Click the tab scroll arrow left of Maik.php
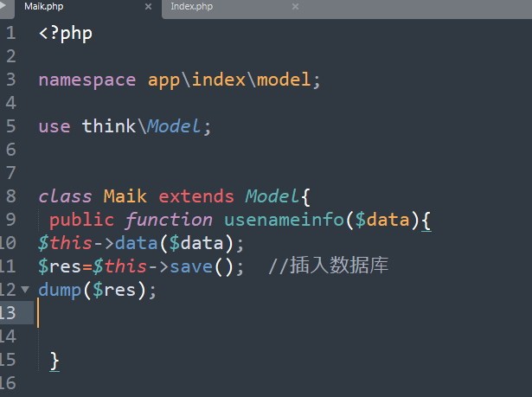The height and width of the screenshot is (397, 532). tap(3, 5)
